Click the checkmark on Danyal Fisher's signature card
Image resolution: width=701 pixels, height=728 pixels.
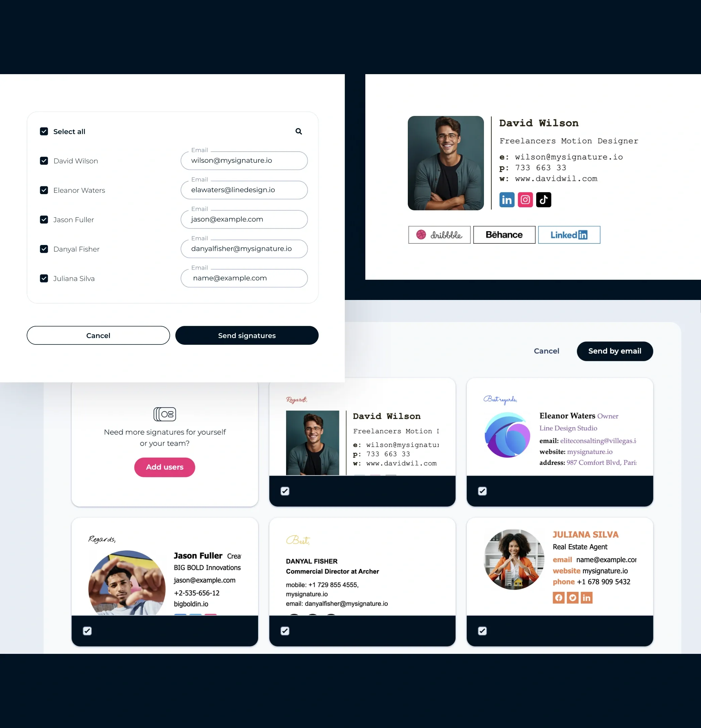tap(284, 631)
